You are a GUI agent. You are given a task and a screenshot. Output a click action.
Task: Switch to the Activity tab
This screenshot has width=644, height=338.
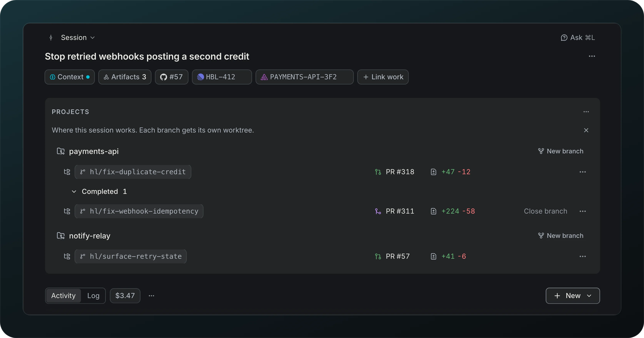pos(64,296)
